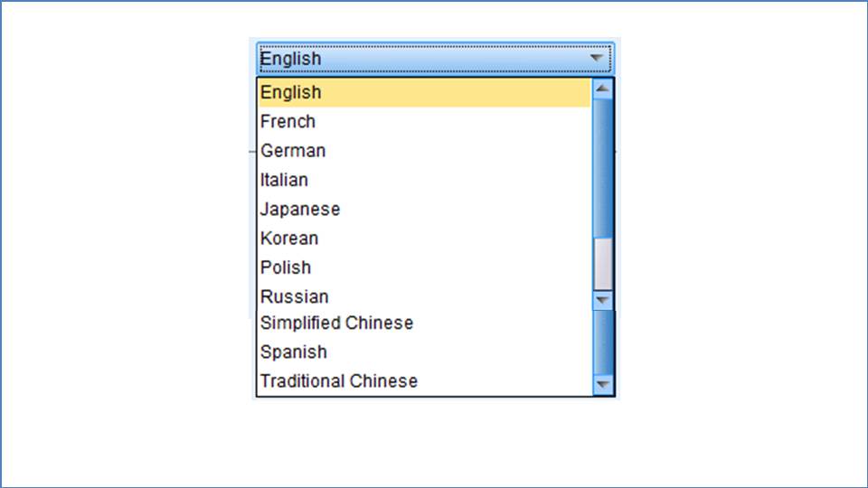Choose Simplified Chinese option
Viewport: 868px width, 488px height.
pos(425,324)
